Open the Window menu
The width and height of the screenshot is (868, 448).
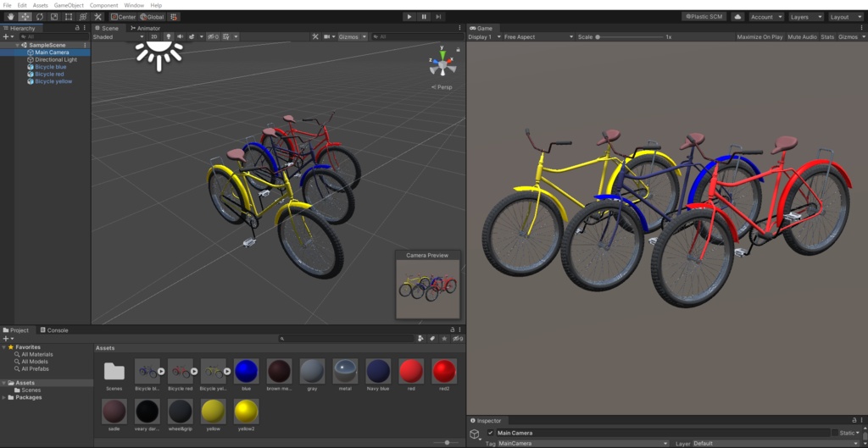[134, 5]
